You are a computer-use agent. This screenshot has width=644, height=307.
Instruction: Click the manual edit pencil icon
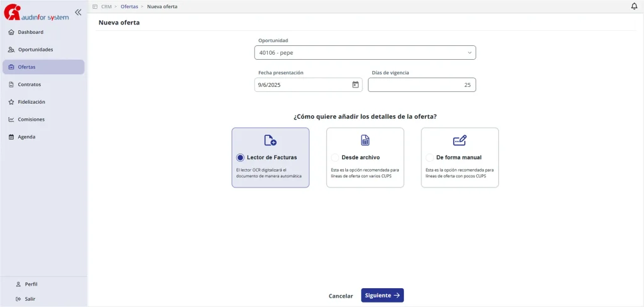460,140
